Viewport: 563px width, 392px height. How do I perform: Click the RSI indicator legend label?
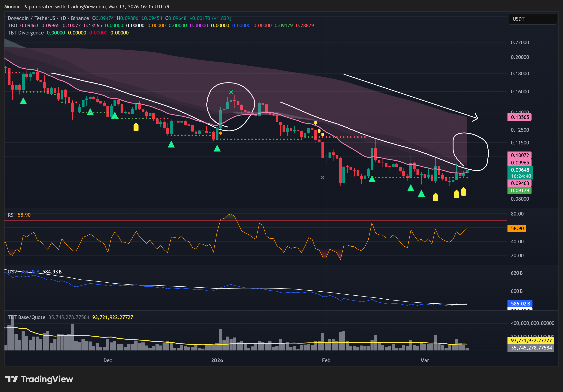coord(11,215)
